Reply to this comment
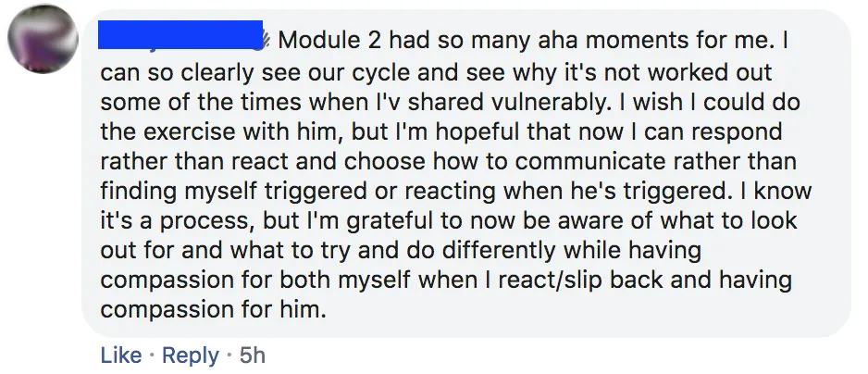This screenshot has height=374, width=868. point(190,355)
